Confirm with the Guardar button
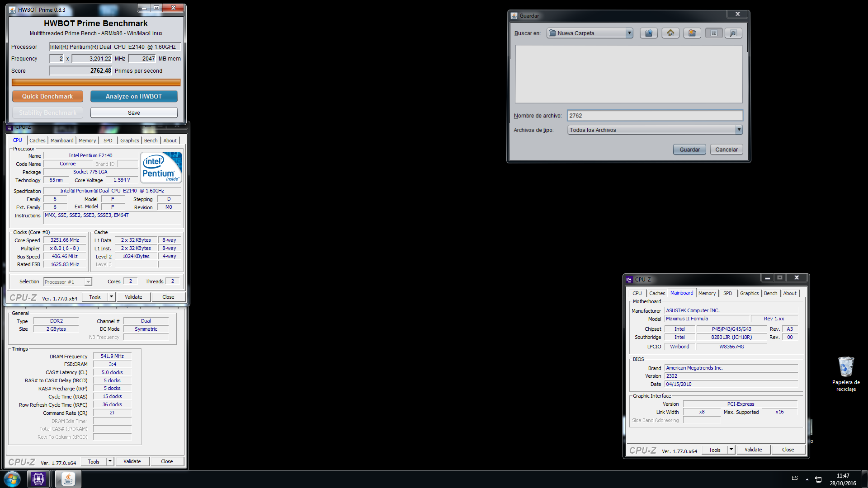The width and height of the screenshot is (868, 488). [x=689, y=150]
